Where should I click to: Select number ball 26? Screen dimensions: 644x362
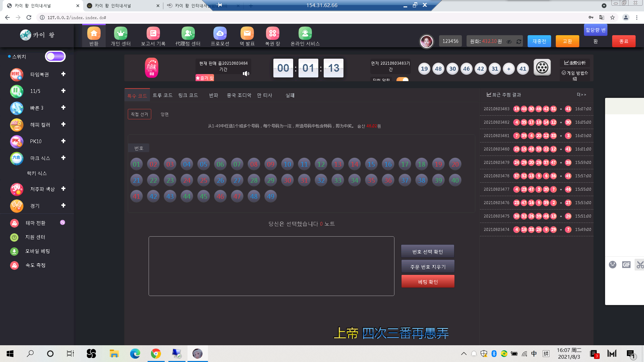pyautogui.click(x=220, y=180)
